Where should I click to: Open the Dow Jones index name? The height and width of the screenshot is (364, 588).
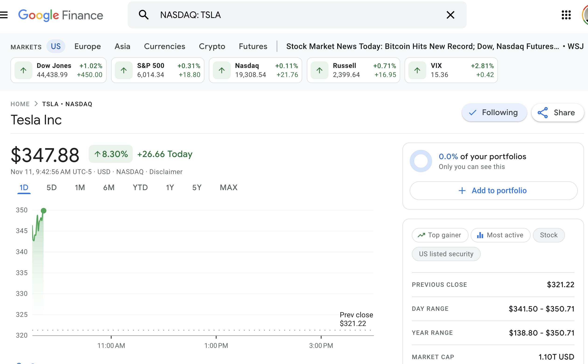54,66
